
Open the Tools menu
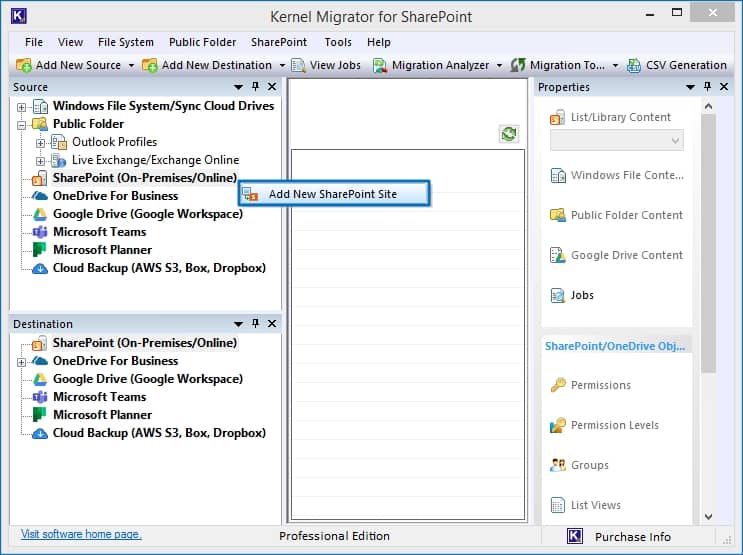pos(338,42)
